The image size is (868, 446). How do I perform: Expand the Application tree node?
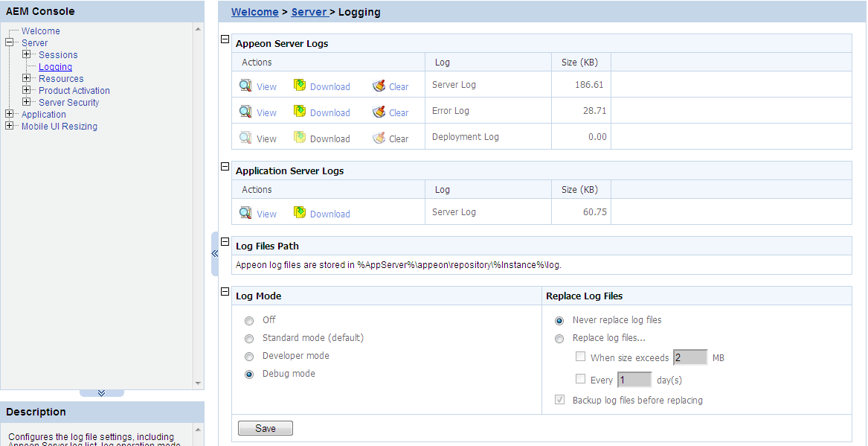coord(9,114)
